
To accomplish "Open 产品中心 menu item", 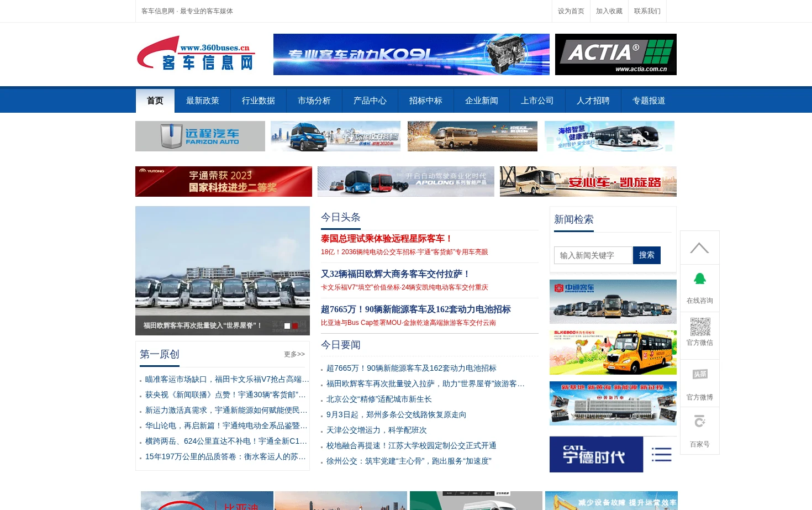I will coord(370,101).
